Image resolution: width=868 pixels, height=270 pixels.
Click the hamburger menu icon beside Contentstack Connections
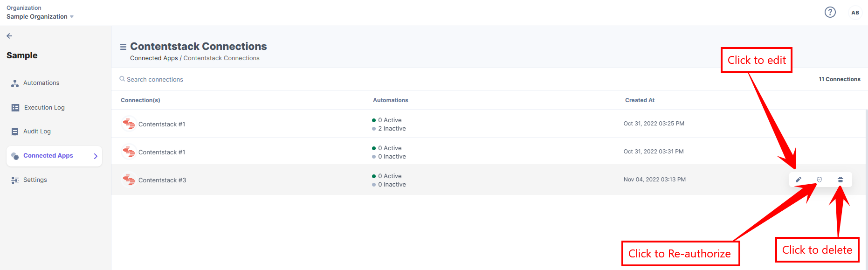coord(123,47)
